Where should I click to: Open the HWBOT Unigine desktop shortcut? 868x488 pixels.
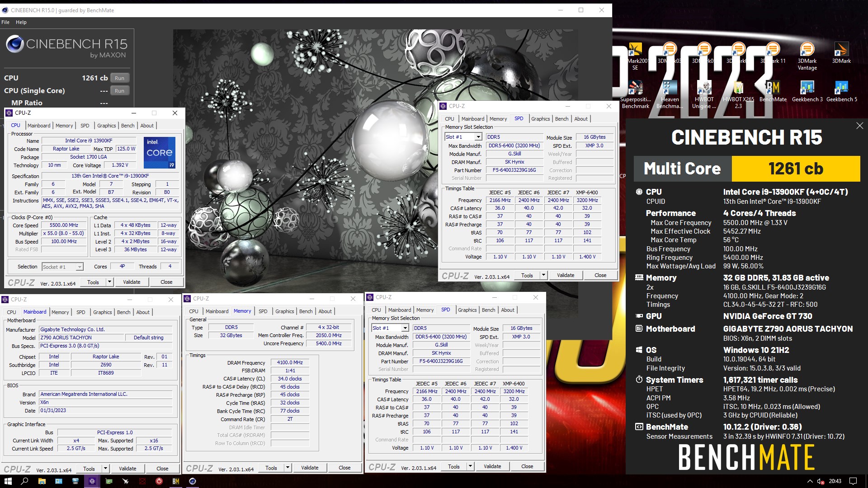coord(704,94)
